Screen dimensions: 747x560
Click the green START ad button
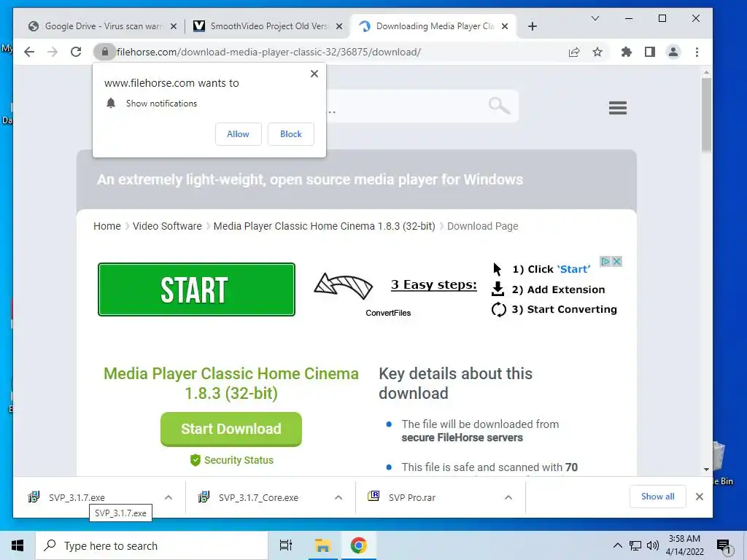click(196, 289)
